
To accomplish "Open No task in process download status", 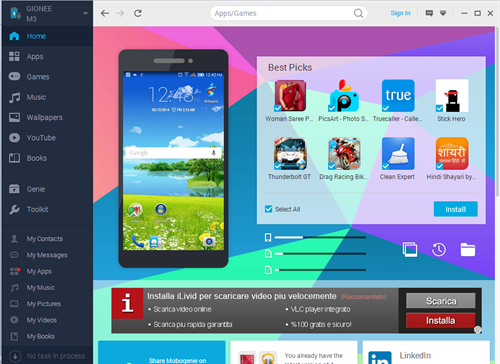I will 47,356.
